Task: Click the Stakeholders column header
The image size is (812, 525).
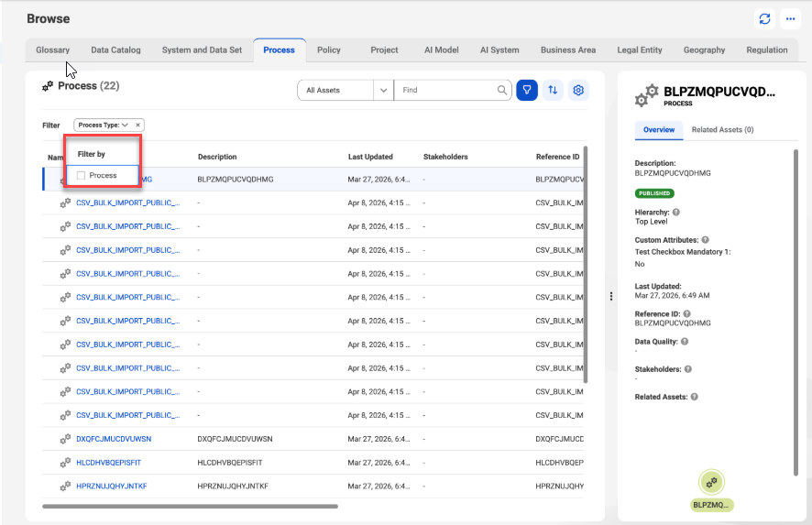Action: point(445,157)
